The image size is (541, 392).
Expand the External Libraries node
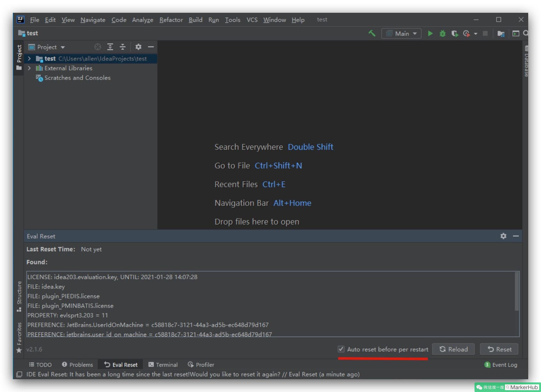29,68
